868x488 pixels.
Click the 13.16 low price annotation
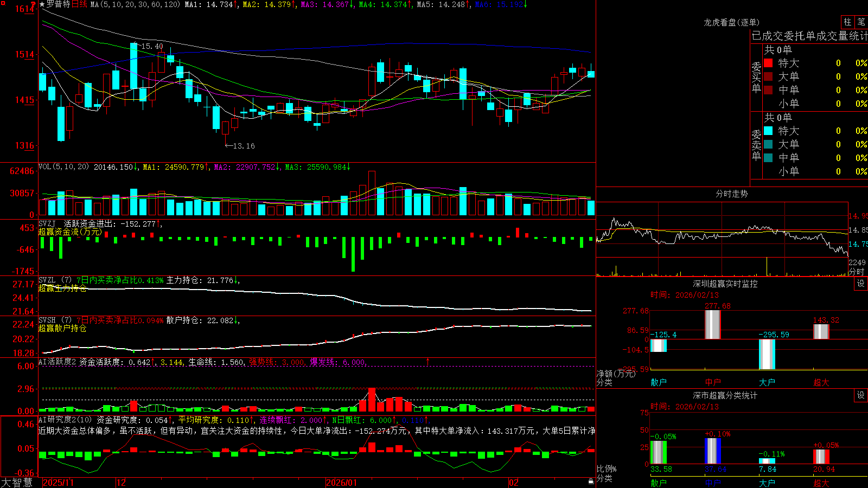pos(244,146)
